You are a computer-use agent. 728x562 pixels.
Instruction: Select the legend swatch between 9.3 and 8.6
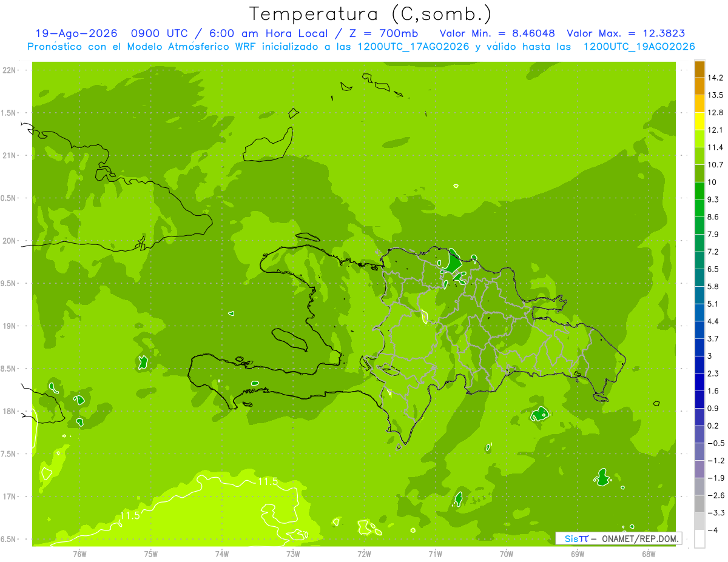(x=699, y=208)
